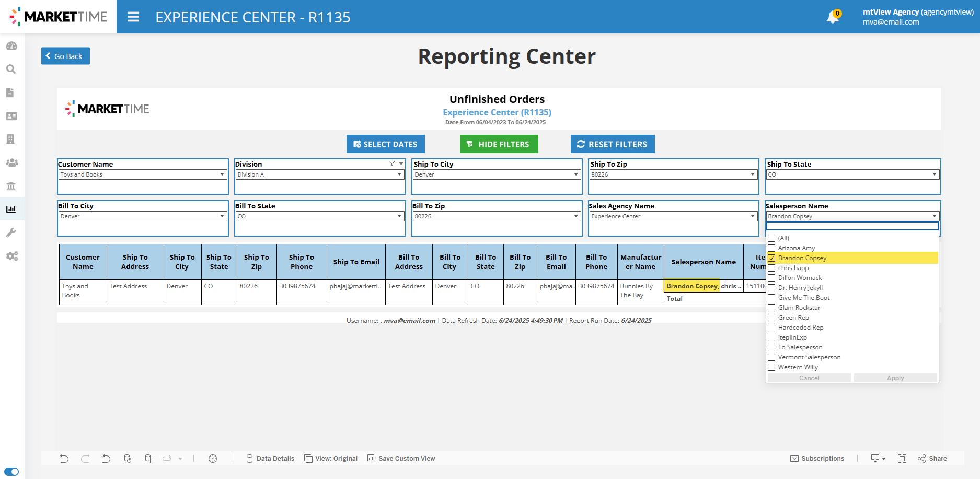Open the Division A dropdown
980x479 pixels.
click(320, 174)
